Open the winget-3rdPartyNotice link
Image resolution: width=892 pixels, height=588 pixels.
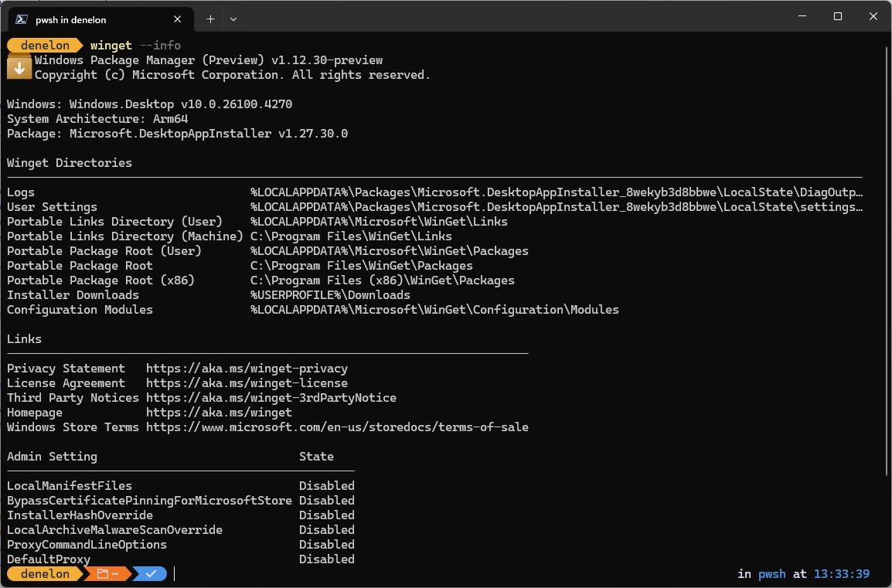tap(271, 398)
